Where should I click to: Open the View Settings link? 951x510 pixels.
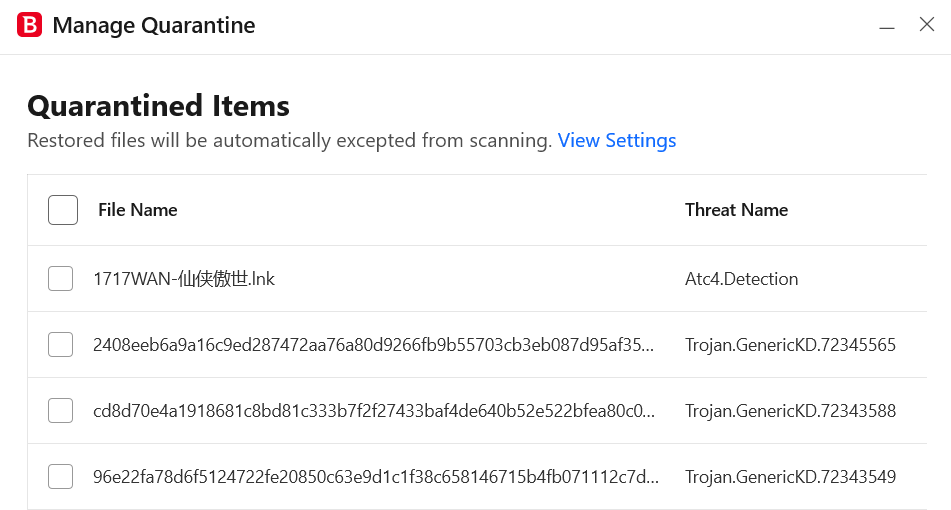pos(617,140)
